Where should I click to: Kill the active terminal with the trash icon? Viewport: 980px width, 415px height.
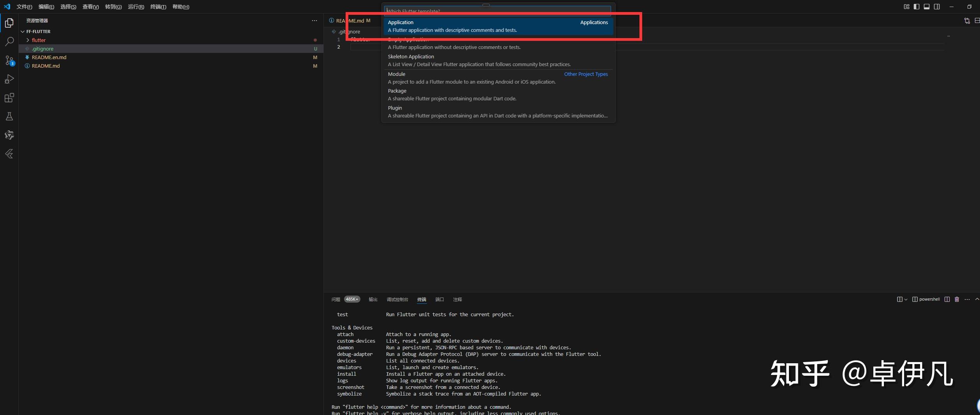point(957,299)
